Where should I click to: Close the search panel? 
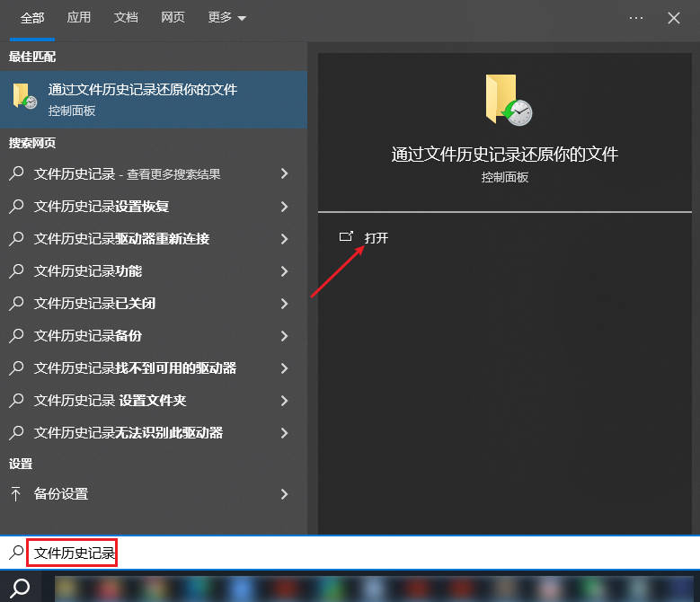pos(674,18)
